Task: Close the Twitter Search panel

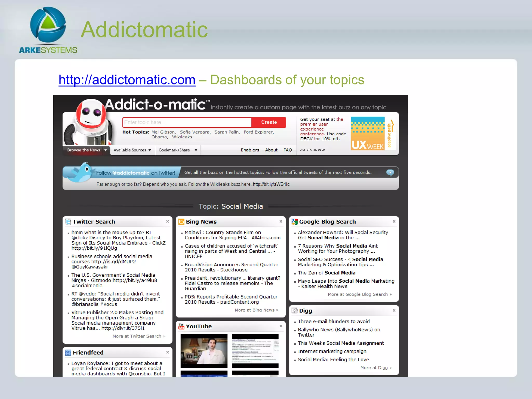Action: 168,221
